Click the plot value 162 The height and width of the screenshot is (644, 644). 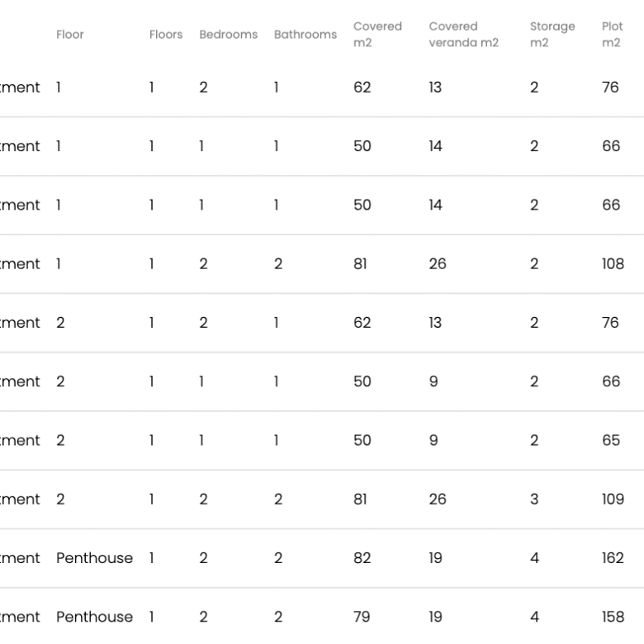[x=613, y=558]
